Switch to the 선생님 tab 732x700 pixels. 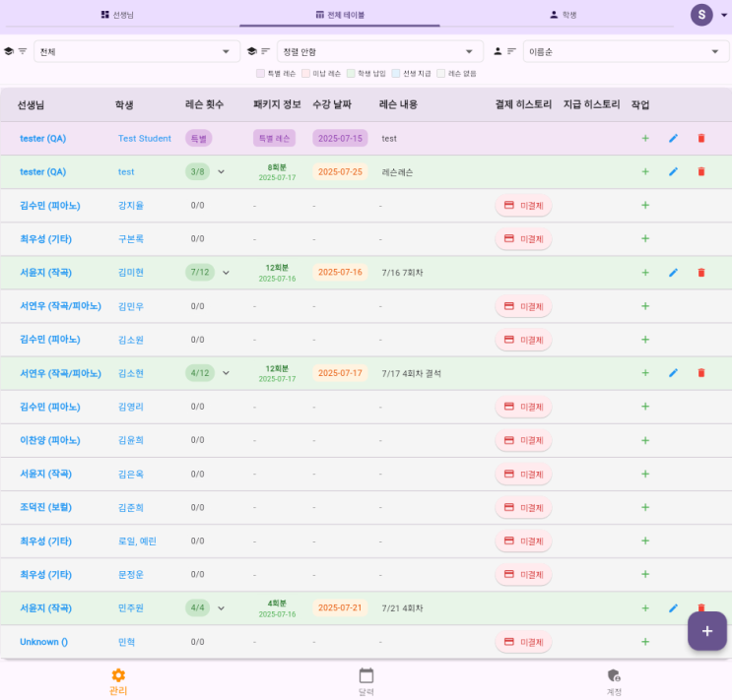[117, 15]
